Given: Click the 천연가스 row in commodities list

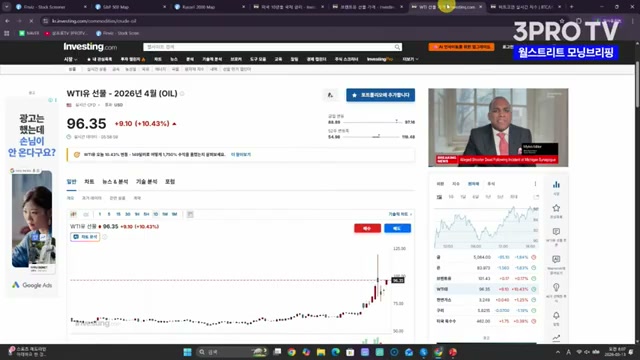Looking at the screenshot, I should point(486,300).
